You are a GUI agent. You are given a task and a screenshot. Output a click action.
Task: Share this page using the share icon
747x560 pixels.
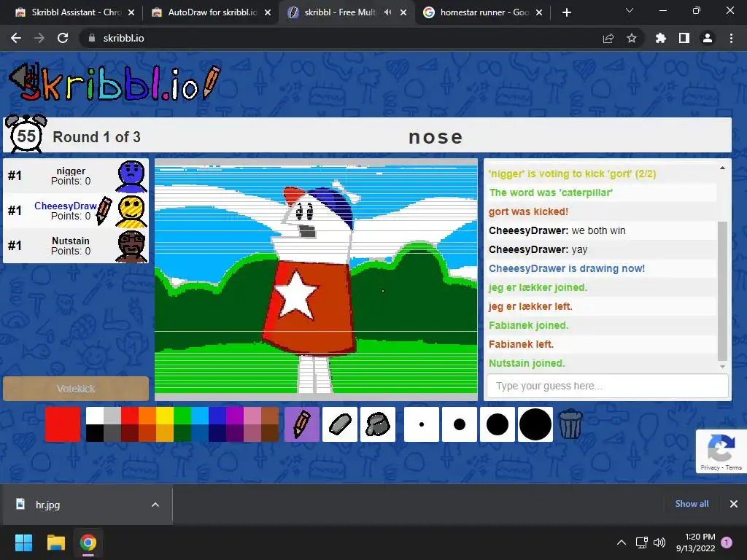(x=608, y=38)
